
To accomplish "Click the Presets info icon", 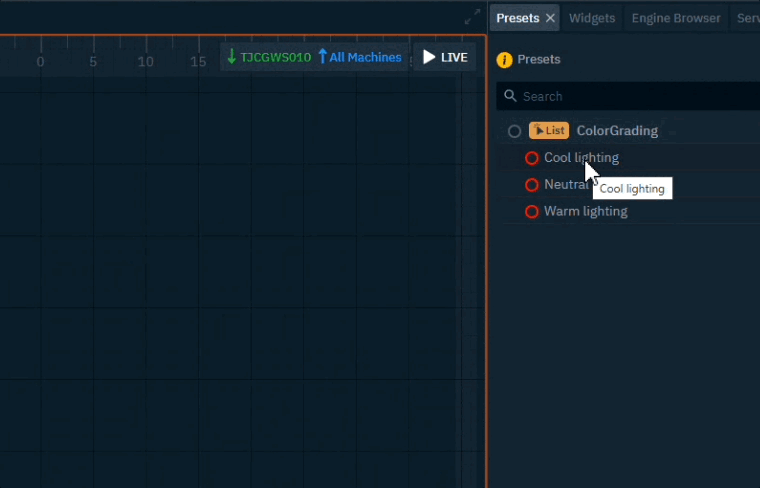I will (x=505, y=60).
